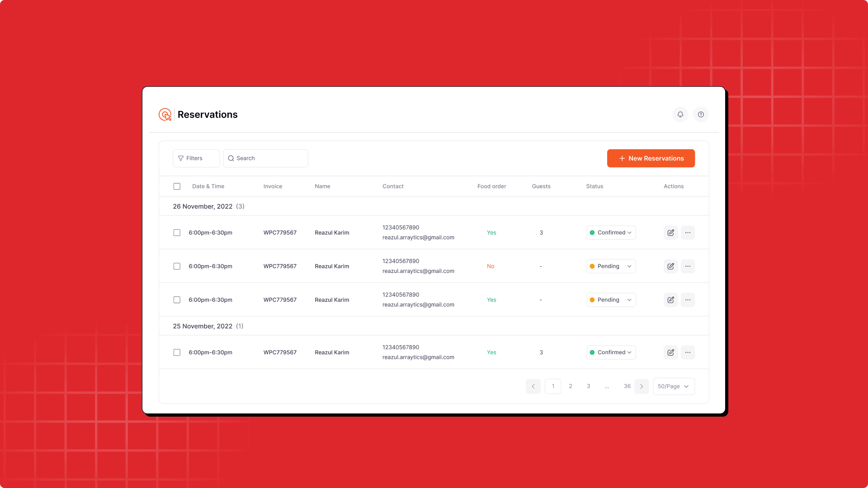Open the 50/Page size dropdown
The height and width of the screenshot is (488, 868).
674,386
